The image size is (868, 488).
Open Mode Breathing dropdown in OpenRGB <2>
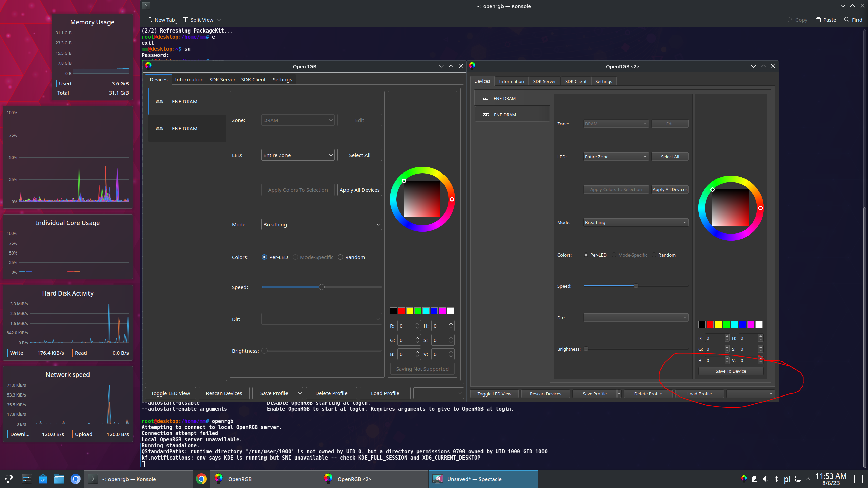[636, 222]
